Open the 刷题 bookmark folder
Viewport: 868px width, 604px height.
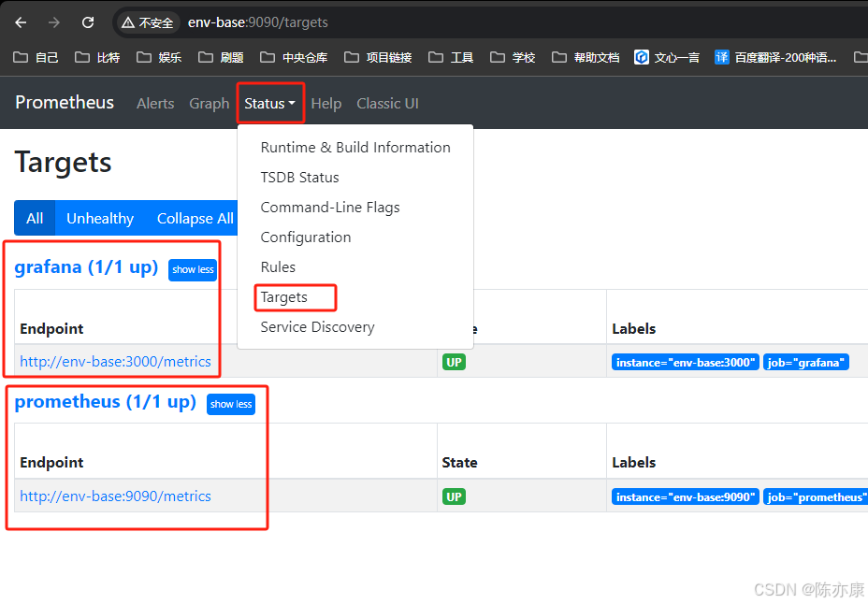[x=221, y=58]
